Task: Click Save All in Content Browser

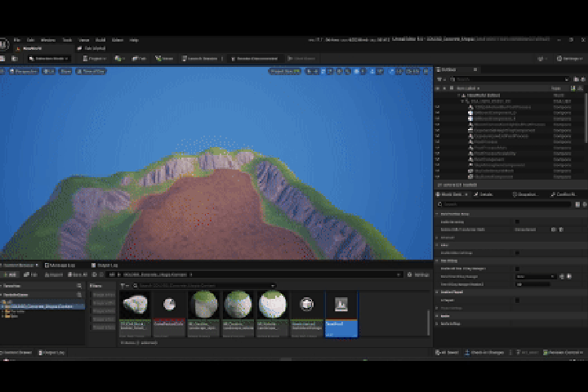Action: point(78,274)
